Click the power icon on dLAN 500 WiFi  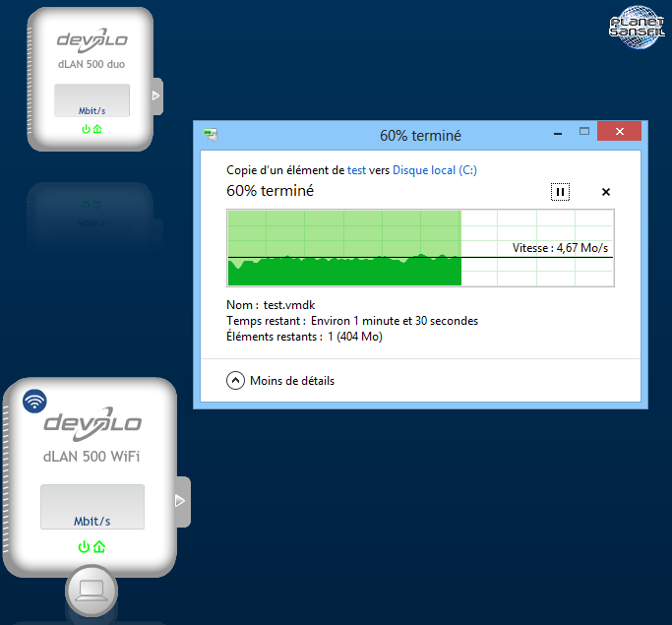84,546
